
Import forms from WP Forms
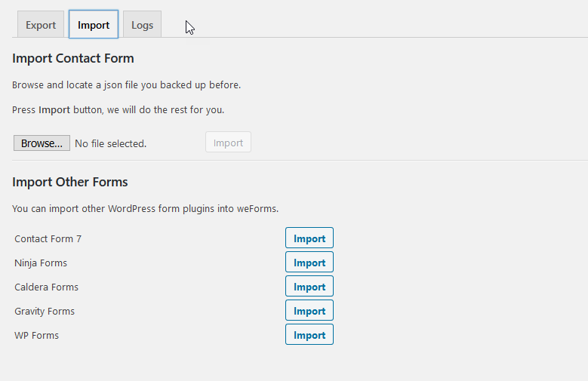point(309,335)
